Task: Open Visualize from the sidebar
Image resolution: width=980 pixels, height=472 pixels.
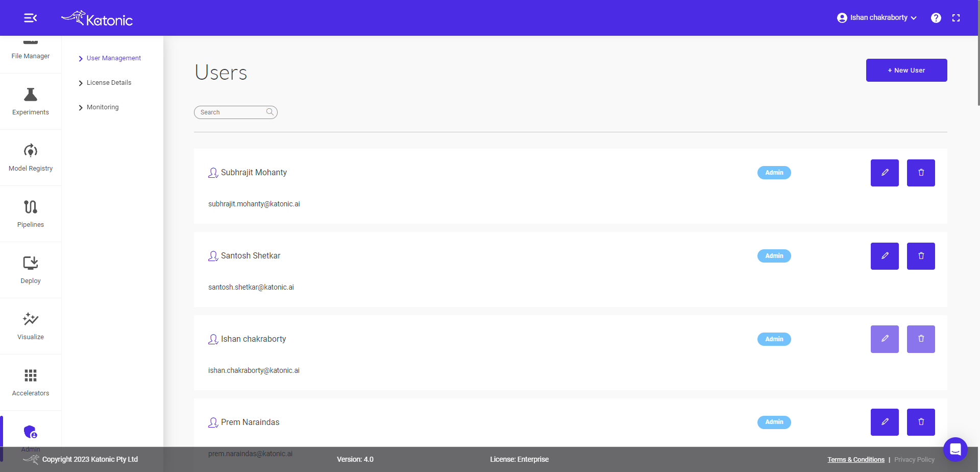Action: click(x=31, y=326)
